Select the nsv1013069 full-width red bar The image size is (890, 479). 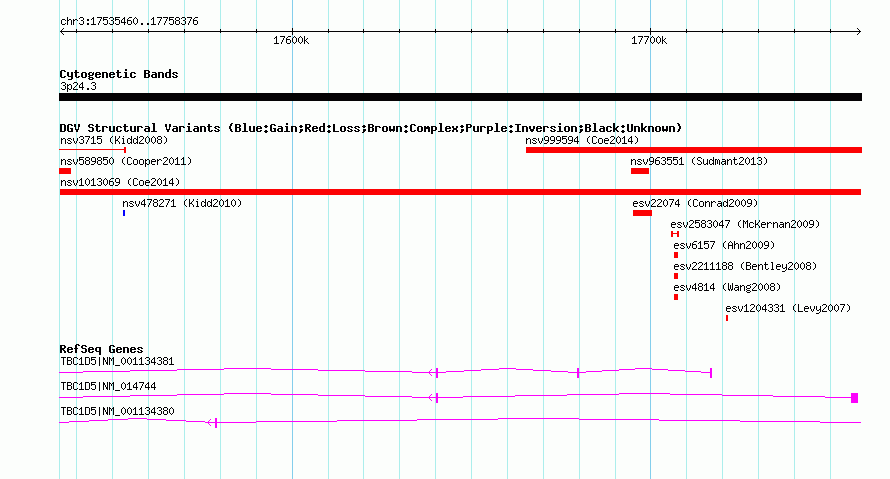coord(460,192)
